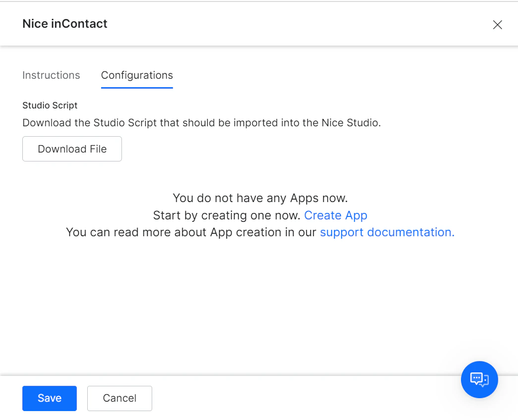Cancel the configuration changes
Image resolution: width=518 pixels, height=420 pixels.
[119, 398]
